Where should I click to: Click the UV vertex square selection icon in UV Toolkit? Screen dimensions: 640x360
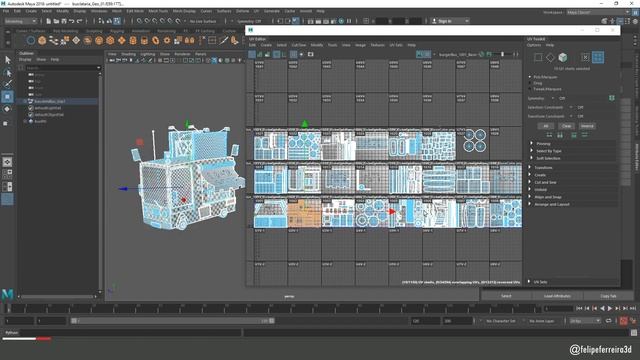(x=538, y=57)
